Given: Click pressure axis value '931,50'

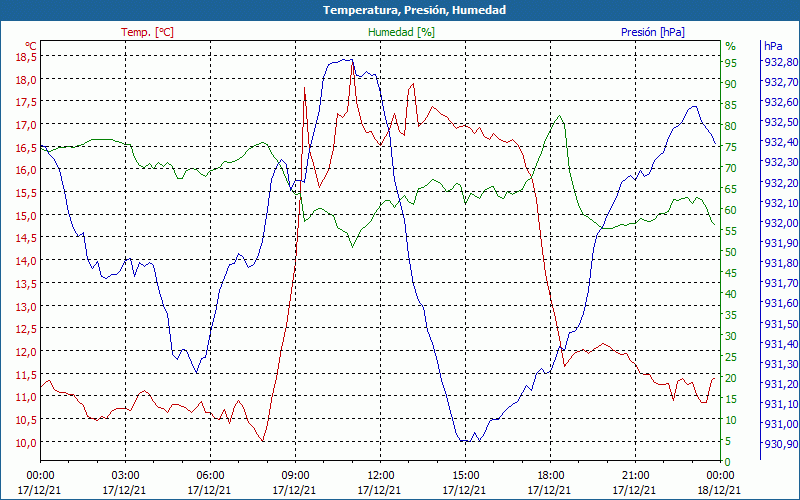Looking at the screenshot, I should (x=779, y=323).
